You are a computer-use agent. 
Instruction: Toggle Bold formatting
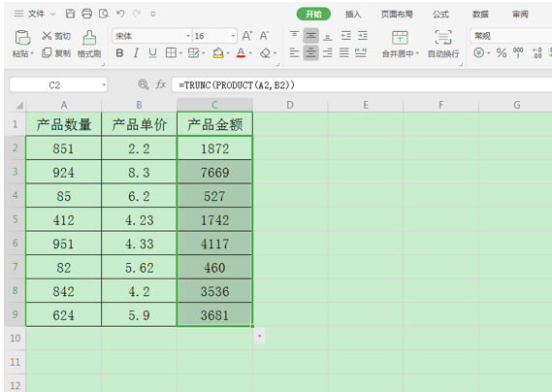point(119,53)
